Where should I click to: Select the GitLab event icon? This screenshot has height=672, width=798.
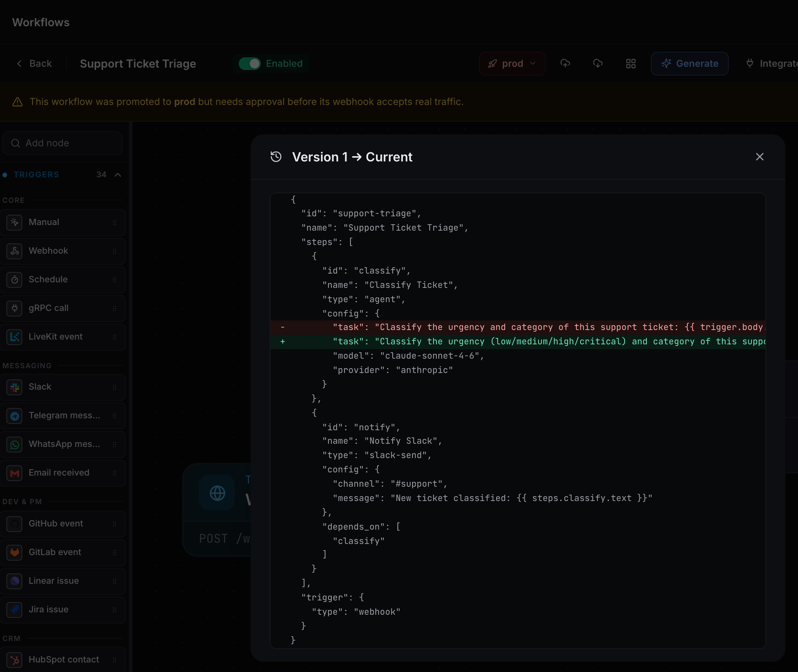click(x=14, y=552)
